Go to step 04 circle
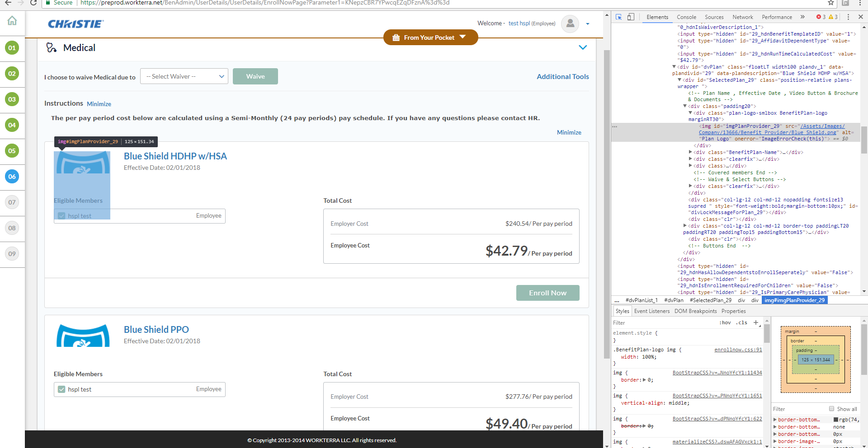 tap(12, 125)
